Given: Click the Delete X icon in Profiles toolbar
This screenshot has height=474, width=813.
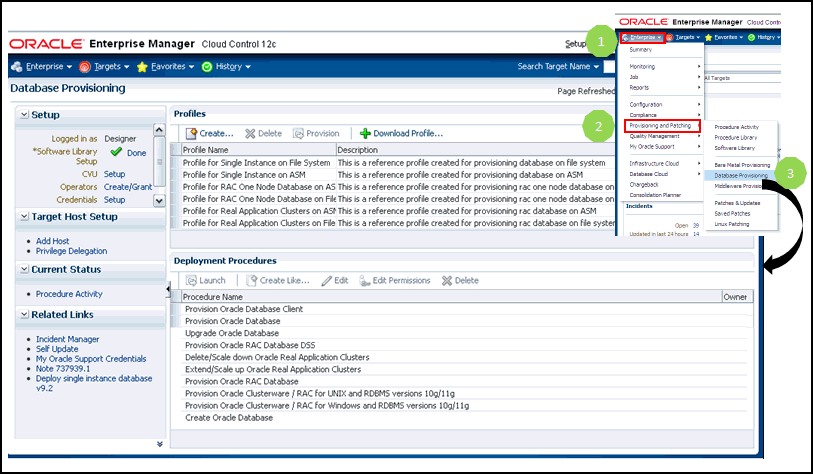Looking at the screenshot, I should [x=250, y=133].
